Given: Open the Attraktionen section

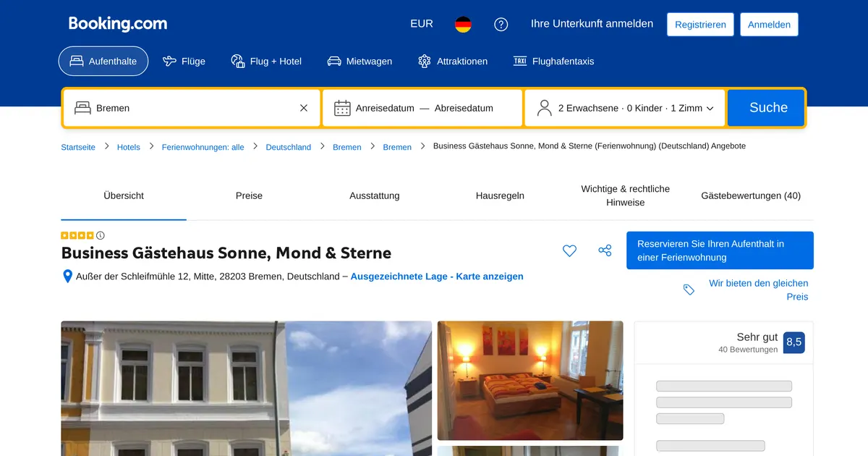Looking at the screenshot, I should 453,62.
